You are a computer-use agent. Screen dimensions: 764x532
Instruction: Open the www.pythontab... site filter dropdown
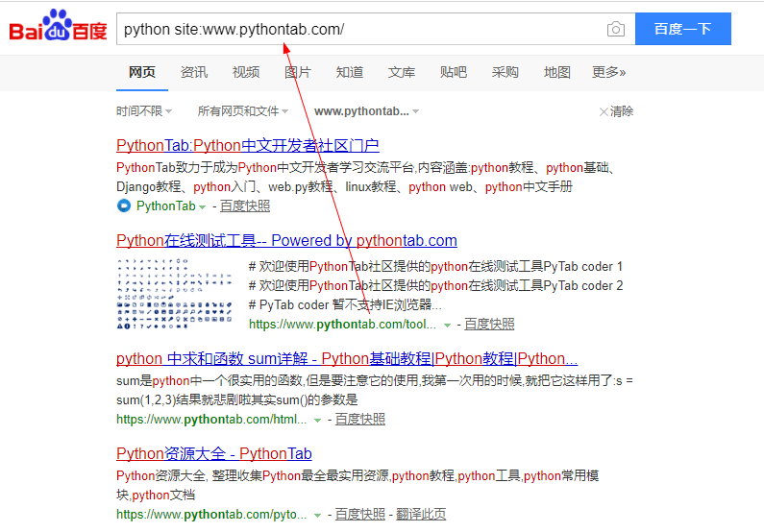(366, 111)
